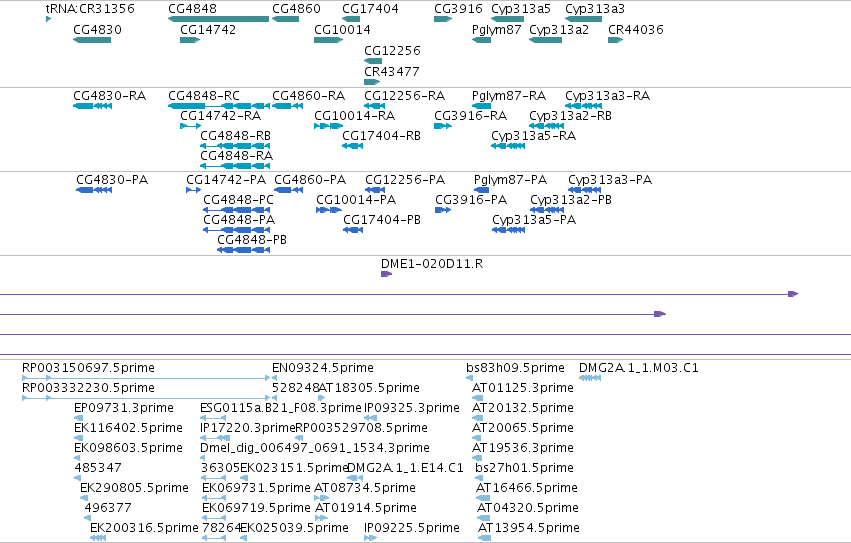Click transcript CG14742-RA
Viewport: 851px width, 543px height.
(221, 116)
